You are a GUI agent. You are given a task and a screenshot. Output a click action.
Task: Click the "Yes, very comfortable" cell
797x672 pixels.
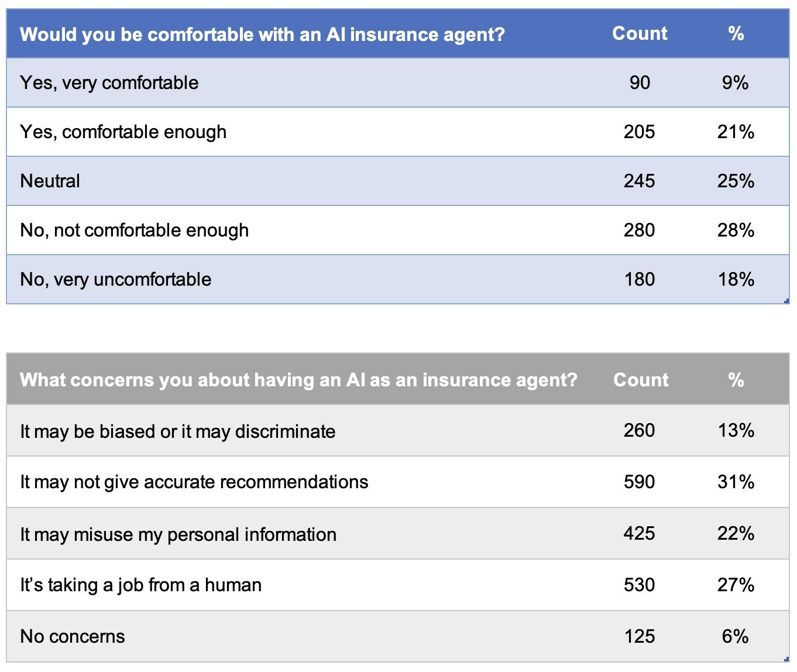pyautogui.click(x=109, y=83)
